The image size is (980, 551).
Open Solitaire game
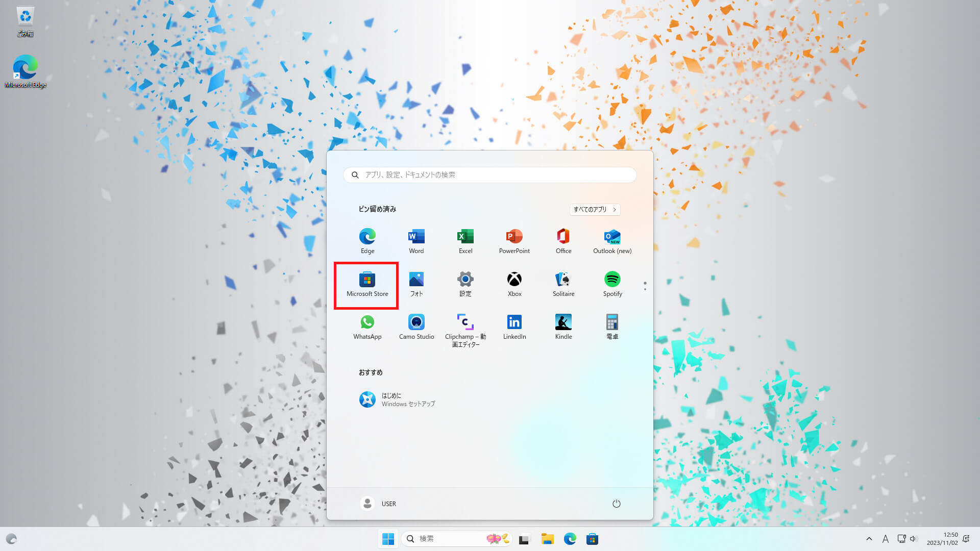click(x=563, y=284)
